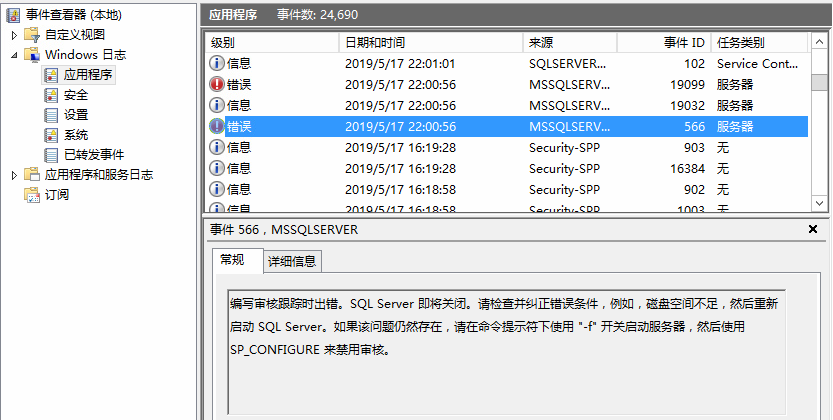
Task: Click the 已转发事件 log icon
Action: click(x=52, y=154)
